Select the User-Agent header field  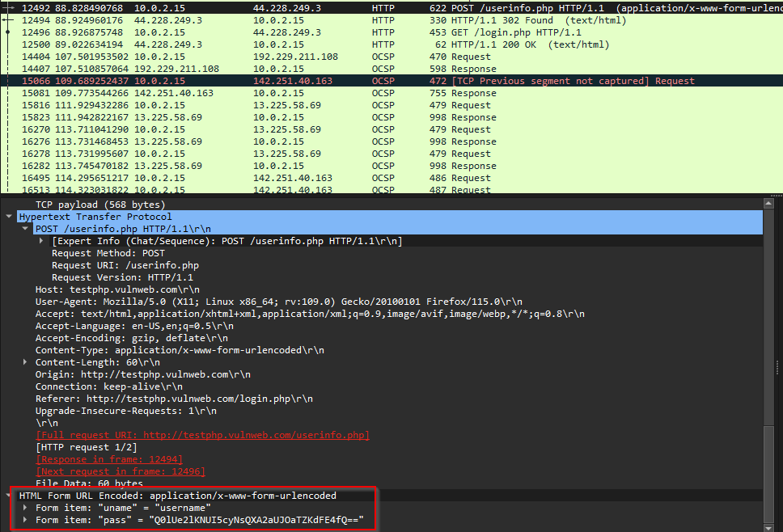[243, 302]
